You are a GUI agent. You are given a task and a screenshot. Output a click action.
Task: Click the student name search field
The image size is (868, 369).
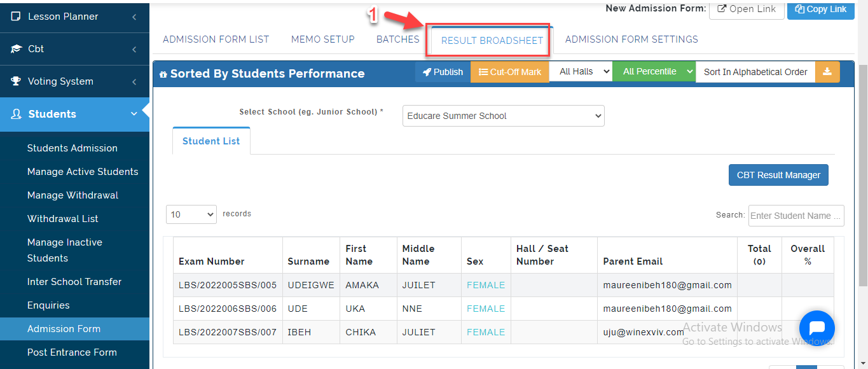(x=796, y=216)
